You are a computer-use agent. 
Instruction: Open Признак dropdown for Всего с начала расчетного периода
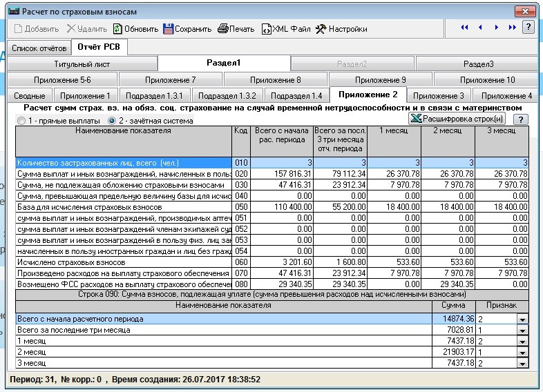[522, 320]
